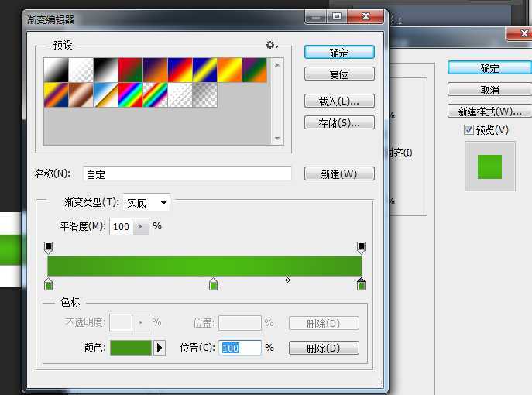Click the presets scrollbar up arrow
Viewport: 532px width, 395px height.
point(277,65)
